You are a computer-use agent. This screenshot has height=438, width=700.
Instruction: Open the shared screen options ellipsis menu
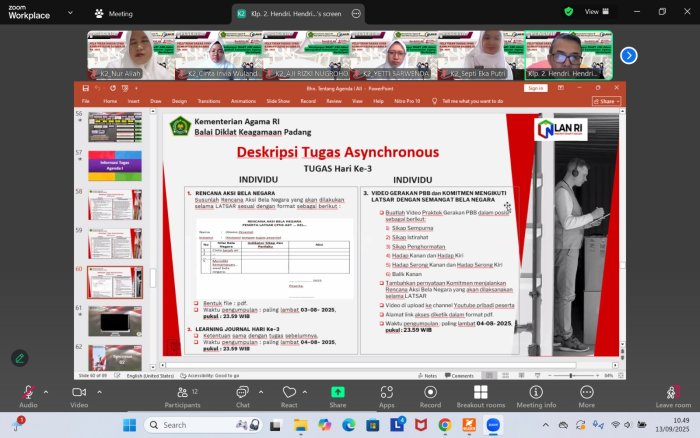(x=357, y=14)
